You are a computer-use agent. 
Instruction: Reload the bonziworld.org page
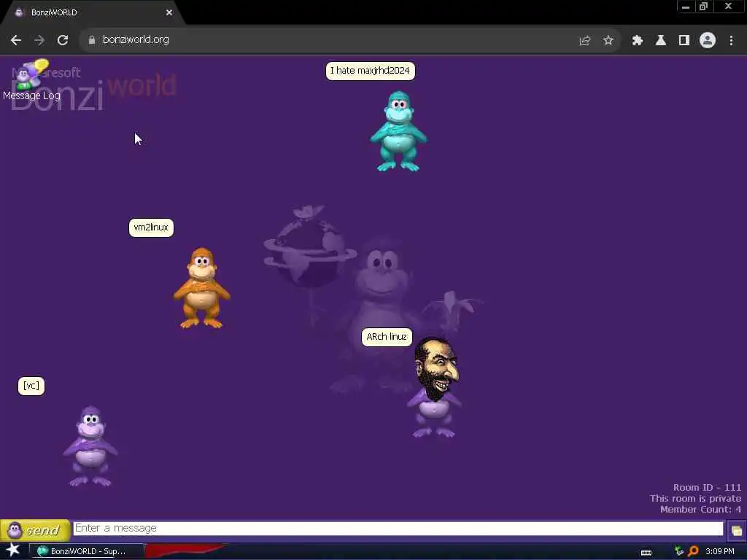click(x=63, y=40)
